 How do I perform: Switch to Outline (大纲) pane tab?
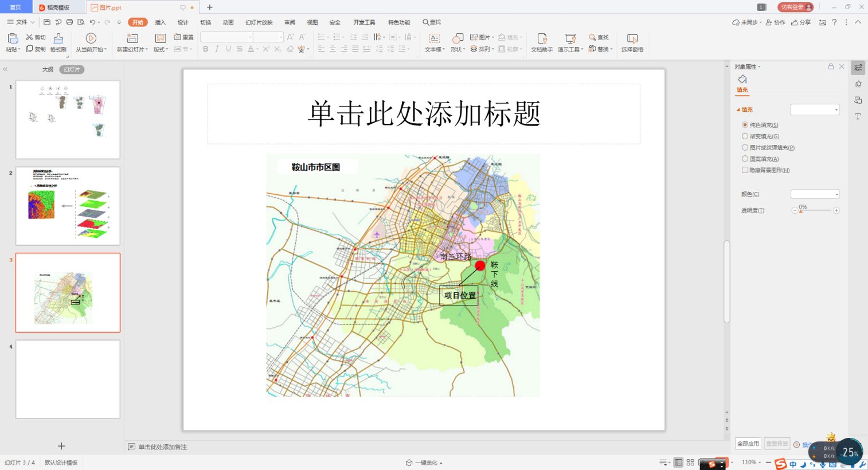pyautogui.click(x=48, y=69)
